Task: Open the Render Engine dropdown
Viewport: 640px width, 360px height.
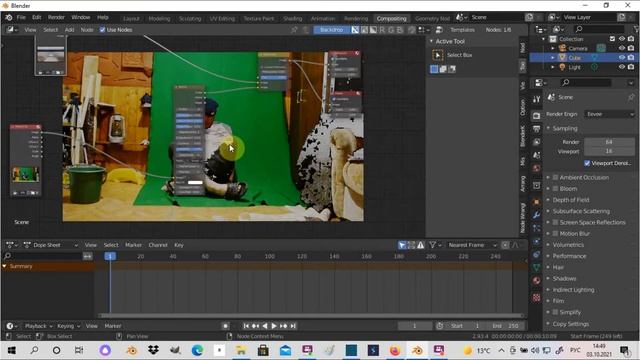Action: [610, 114]
